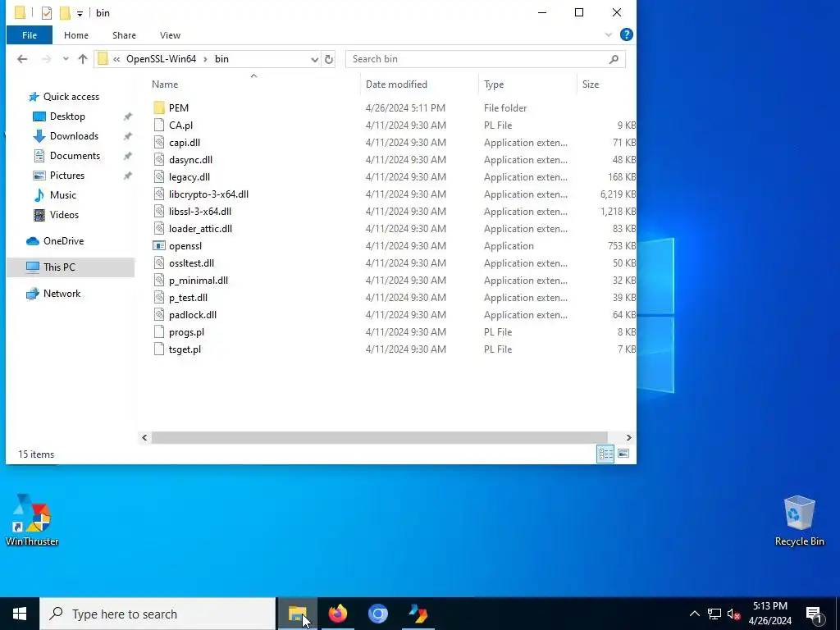Open Music in navigation pane
The width and height of the screenshot is (840, 630).
(62, 195)
